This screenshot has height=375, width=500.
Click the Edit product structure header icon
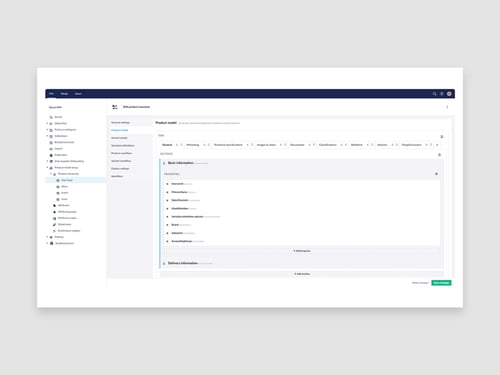click(115, 107)
